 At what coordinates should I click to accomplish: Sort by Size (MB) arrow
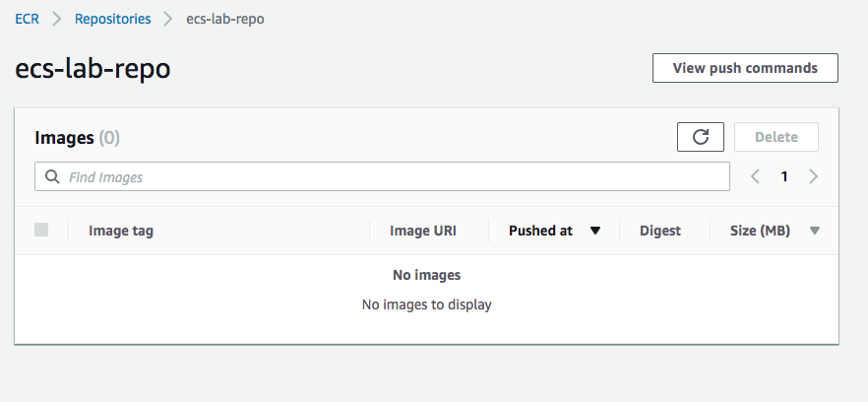click(x=814, y=231)
